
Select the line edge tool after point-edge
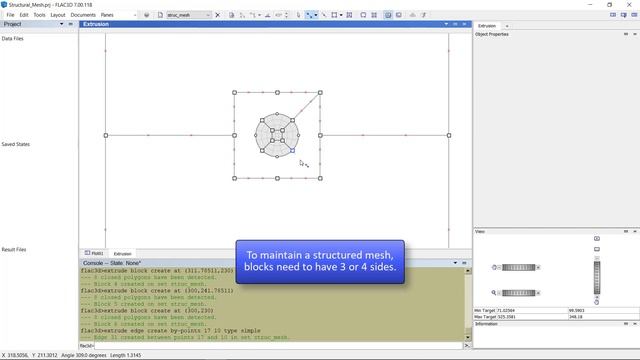(324, 15)
